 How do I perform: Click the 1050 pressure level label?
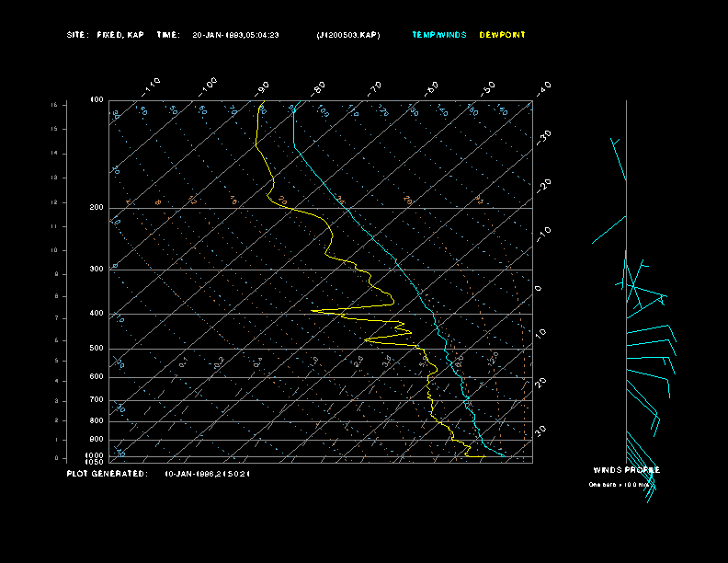(95, 462)
